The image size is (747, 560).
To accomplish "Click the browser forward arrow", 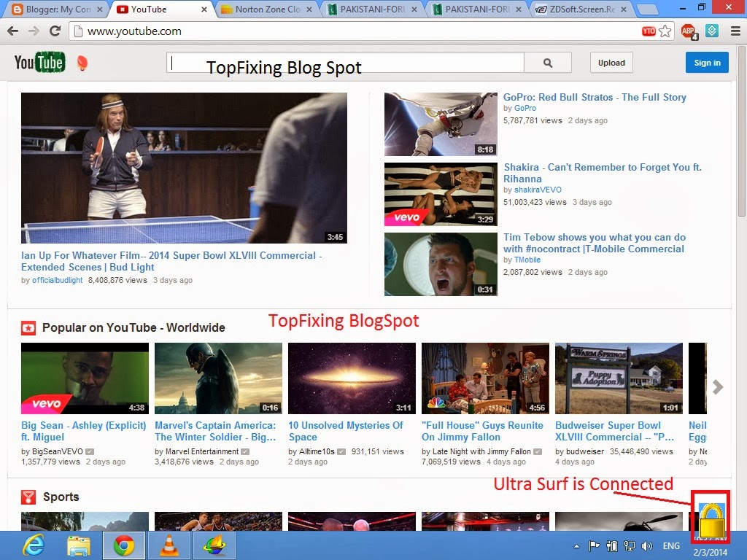I will 34,31.
